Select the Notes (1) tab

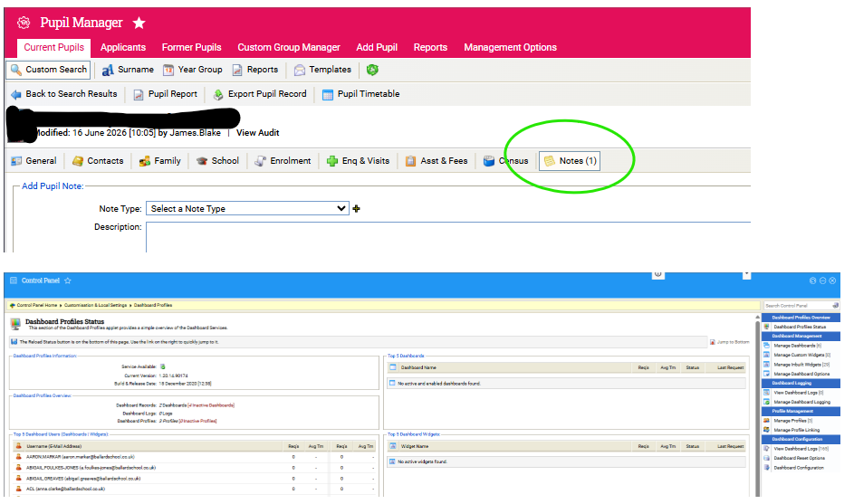pyautogui.click(x=570, y=161)
